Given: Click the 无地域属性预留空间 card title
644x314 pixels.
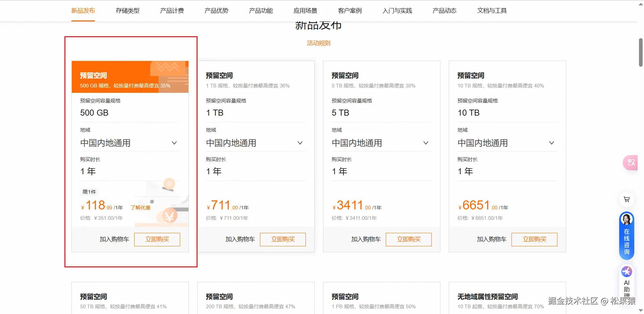Looking at the screenshot, I should [488, 297].
